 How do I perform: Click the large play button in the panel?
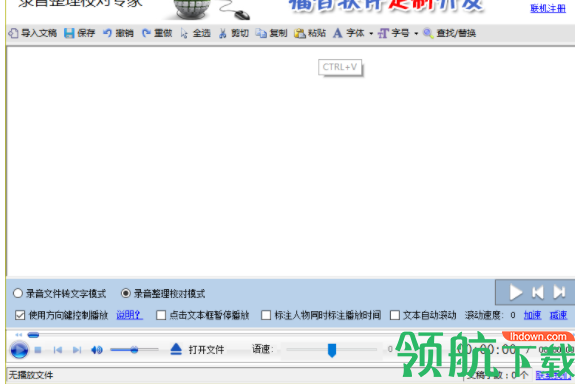point(516,292)
